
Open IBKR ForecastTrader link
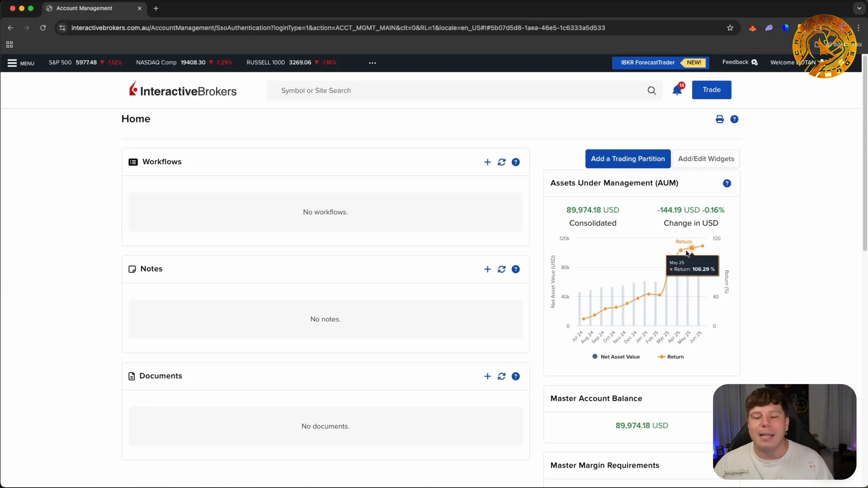point(660,63)
